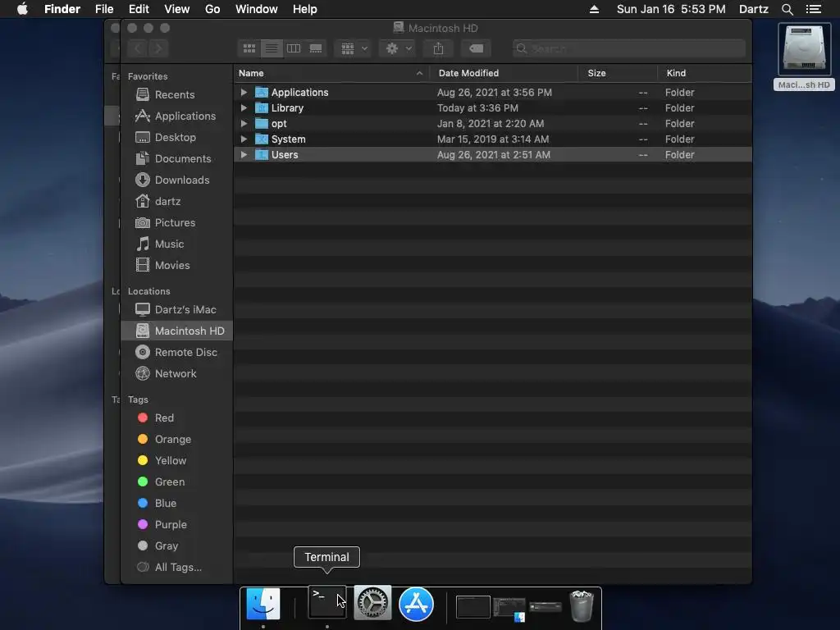Expand the Users folder disclosure triangle
This screenshot has height=630, width=840.
coord(244,154)
